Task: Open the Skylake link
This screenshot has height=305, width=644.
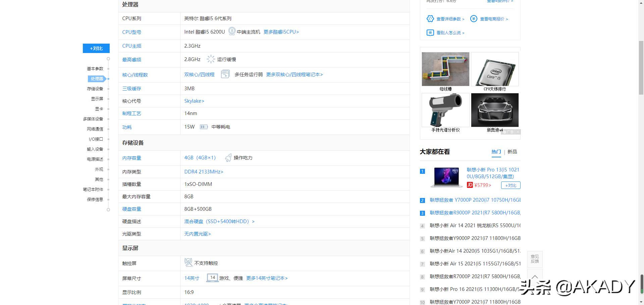Action: tap(194, 101)
